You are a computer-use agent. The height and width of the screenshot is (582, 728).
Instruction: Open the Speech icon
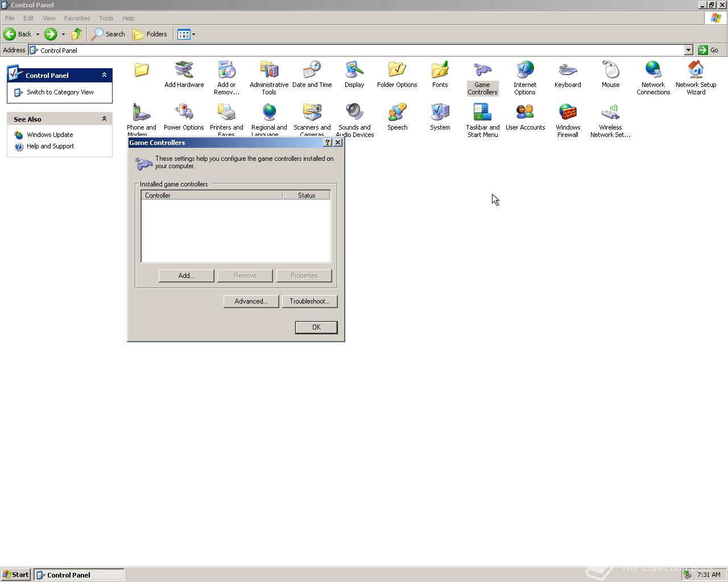[397, 117]
